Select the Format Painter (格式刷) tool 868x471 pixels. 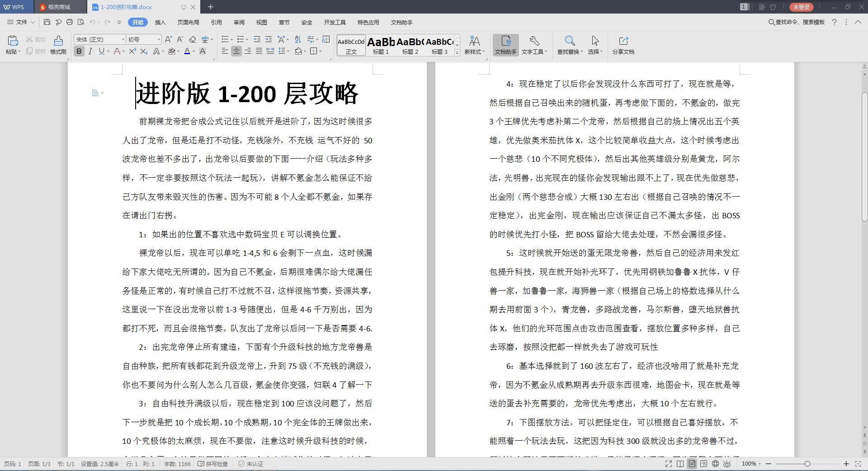pos(58,45)
